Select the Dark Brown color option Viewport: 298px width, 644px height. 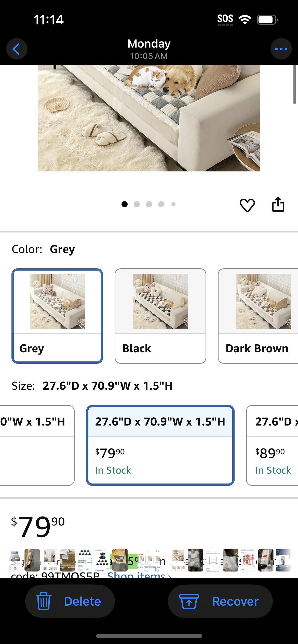tap(258, 316)
